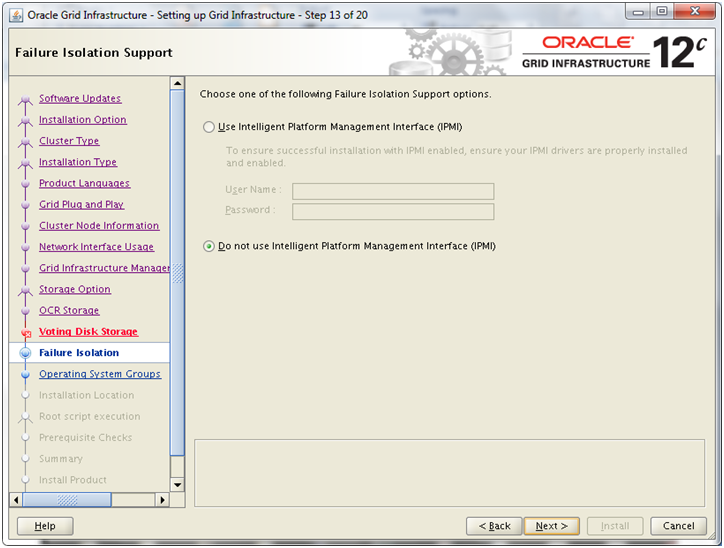Click the Software Updates step marker icon
This screenshot has height=548, width=724.
point(25,100)
